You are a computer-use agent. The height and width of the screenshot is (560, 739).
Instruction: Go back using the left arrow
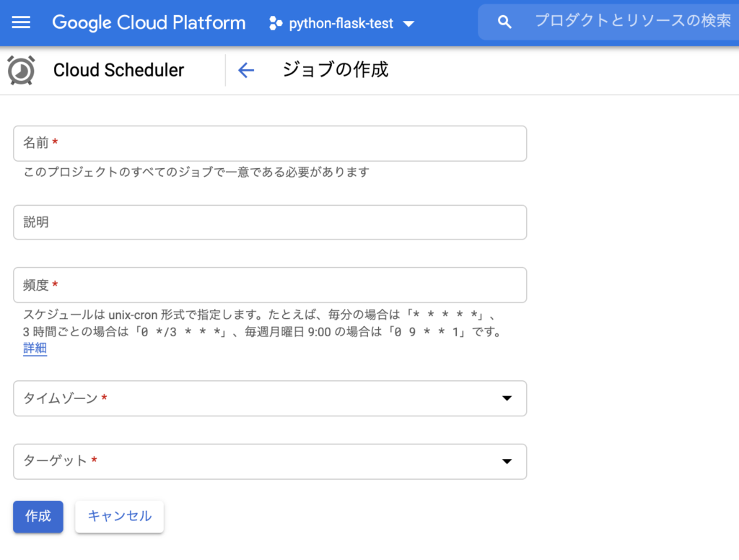[246, 71]
